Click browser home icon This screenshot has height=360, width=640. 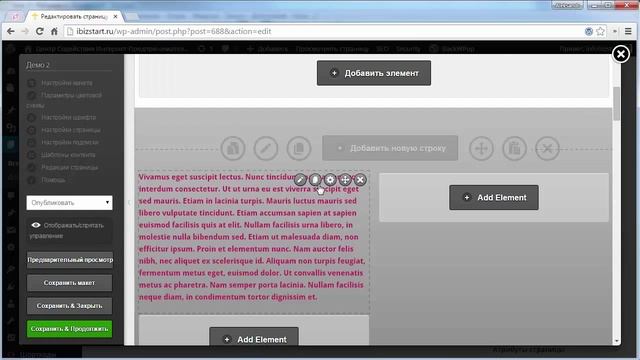[54, 31]
